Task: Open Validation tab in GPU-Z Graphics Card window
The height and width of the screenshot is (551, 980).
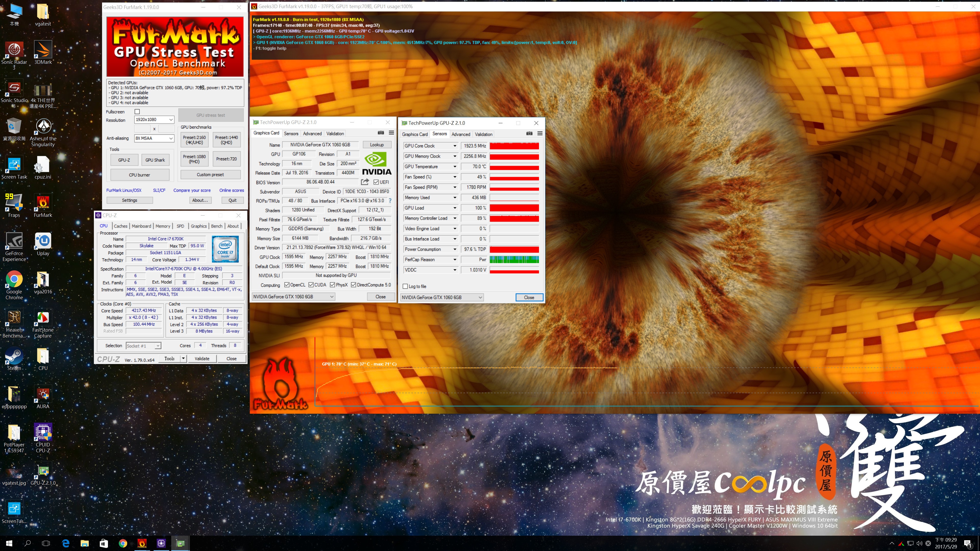Action: click(x=335, y=133)
